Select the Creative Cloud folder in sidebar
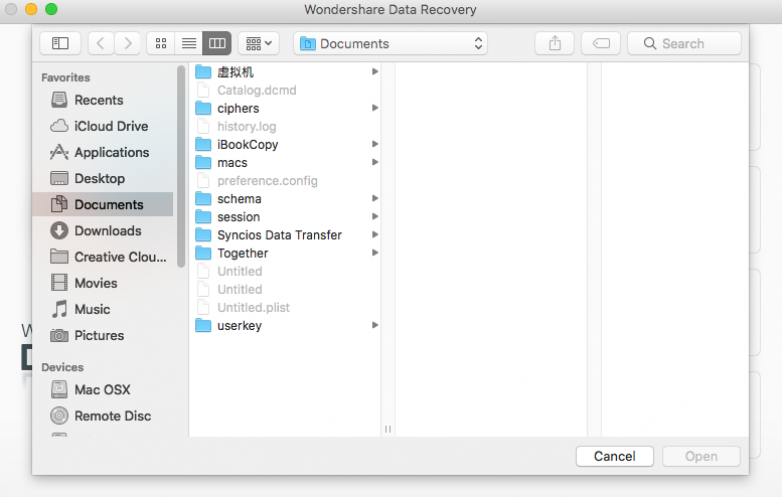Viewport: 782px width, 497px height. coord(105,257)
